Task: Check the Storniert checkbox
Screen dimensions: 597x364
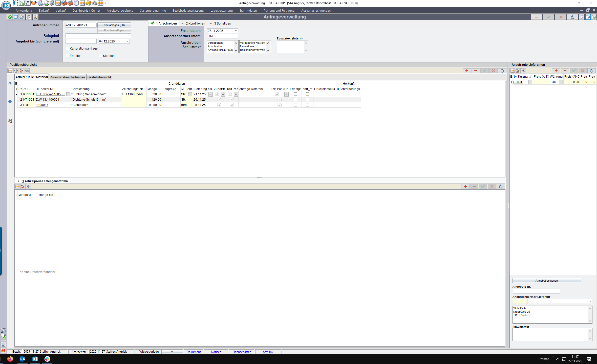Action: click(x=101, y=56)
